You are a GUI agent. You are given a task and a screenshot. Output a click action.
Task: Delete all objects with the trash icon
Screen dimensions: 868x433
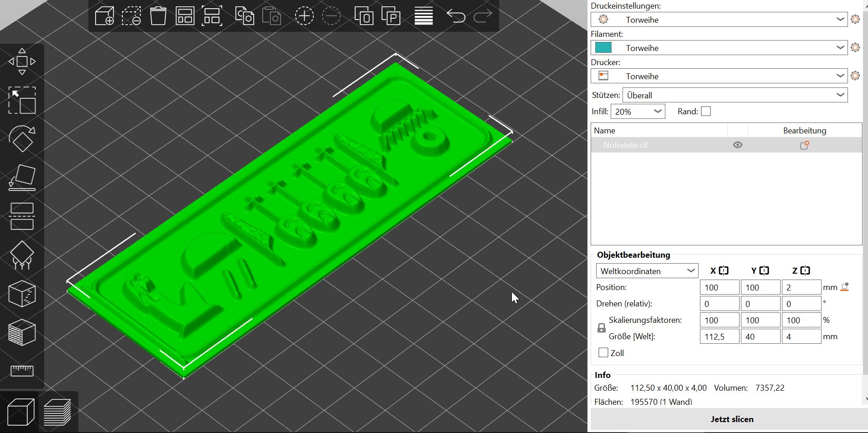pyautogui.click(x=158, y=16)
